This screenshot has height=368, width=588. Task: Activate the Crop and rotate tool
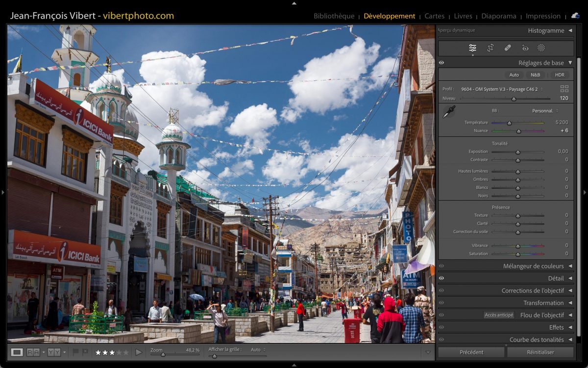(490, 48)
